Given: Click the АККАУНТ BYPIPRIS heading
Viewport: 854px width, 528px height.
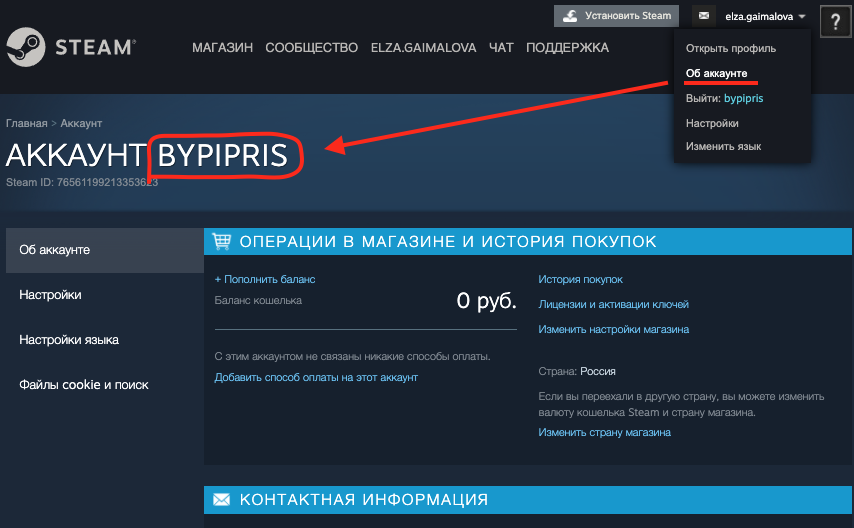Looking at the screenshot, I should 147,155.
